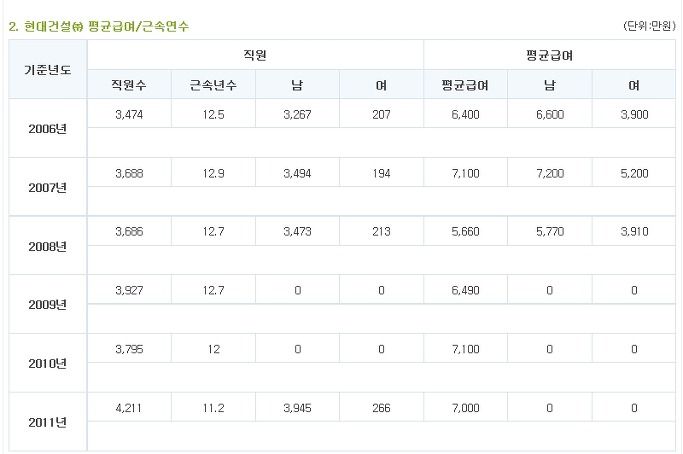Image resolution: width=683 pixels, height=454 pixels.
Task: Click the tenure value '12.5'
Action: click(213, 114)
